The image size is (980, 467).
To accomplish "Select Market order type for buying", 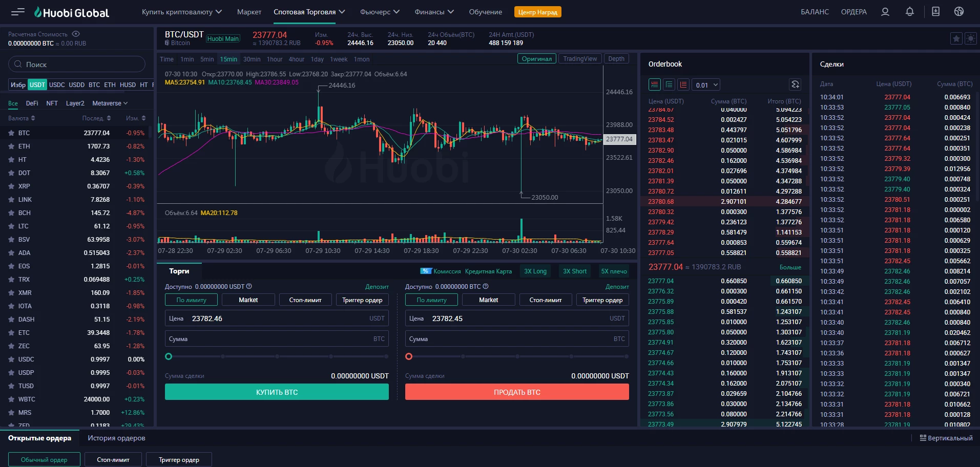I will [248, 300].
